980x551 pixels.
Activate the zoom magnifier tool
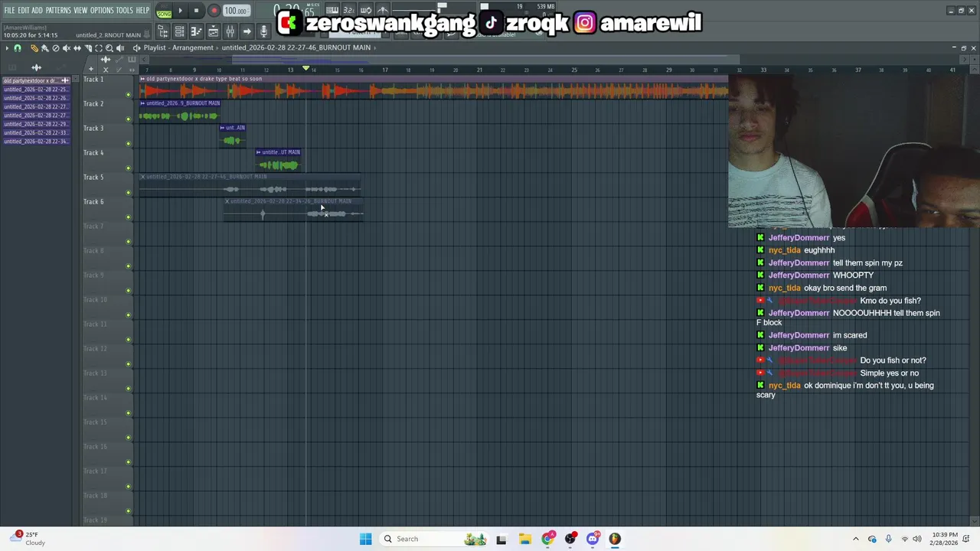tap(109, 48)
